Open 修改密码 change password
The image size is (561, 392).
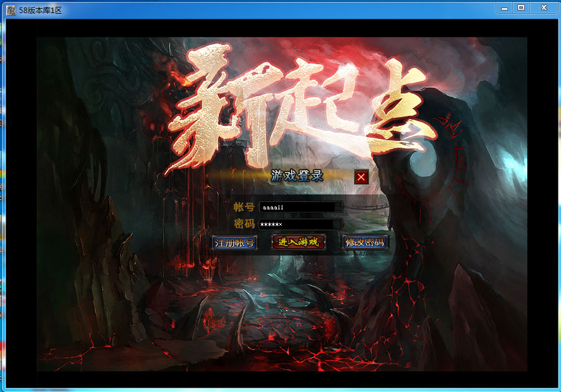coord(365,242)
